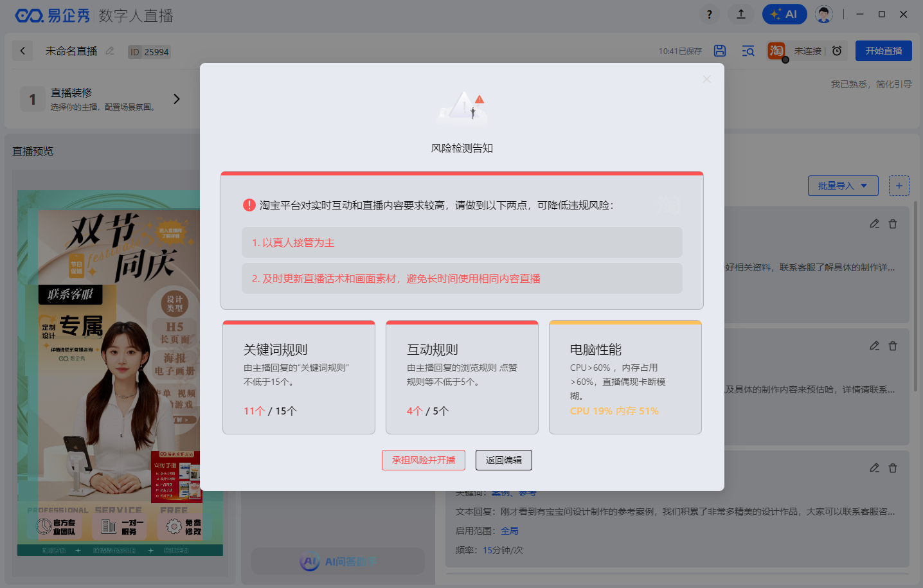Click the help question mark icon
This screenshot has width=923, height=588.
pos(709,14)
